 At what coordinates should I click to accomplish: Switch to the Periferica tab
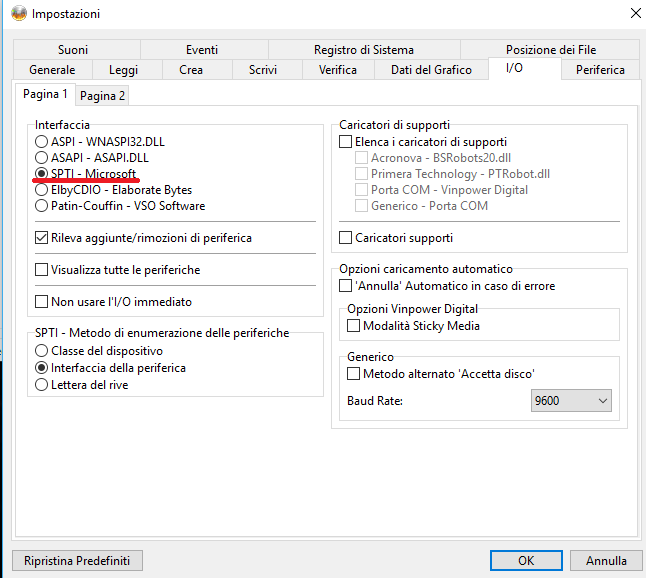click(600, 70)
